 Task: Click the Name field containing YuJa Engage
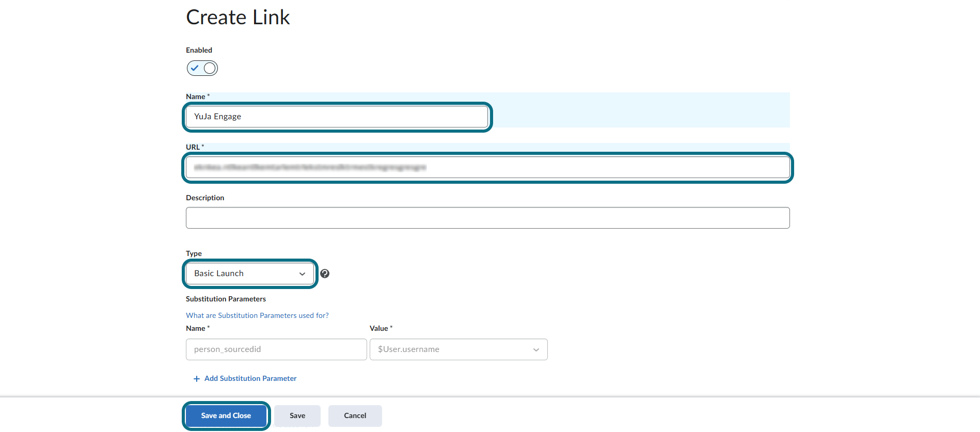point(337,117)
